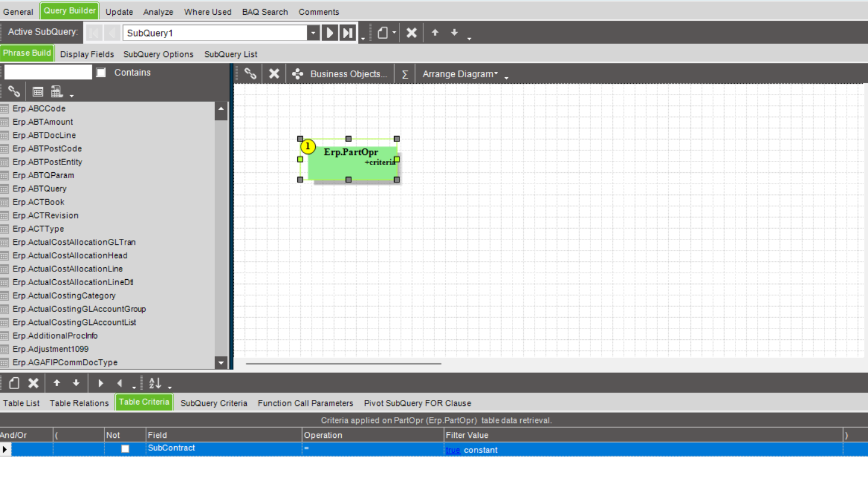Open left table toolbar overflow arrow

point(71,96)
